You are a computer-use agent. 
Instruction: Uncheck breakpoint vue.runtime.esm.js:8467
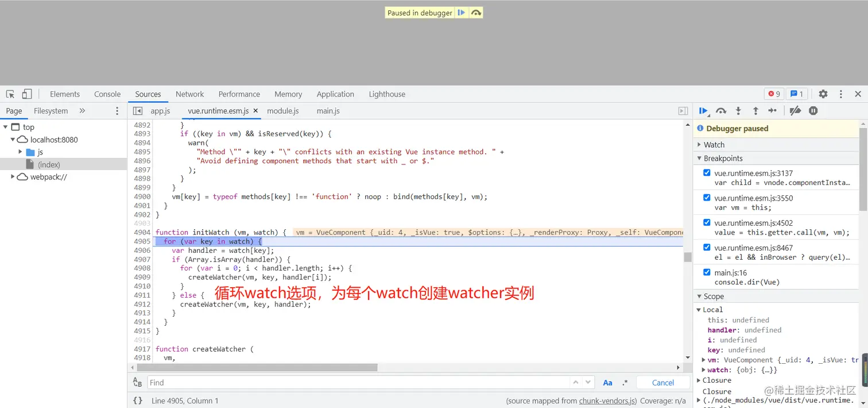707,247
